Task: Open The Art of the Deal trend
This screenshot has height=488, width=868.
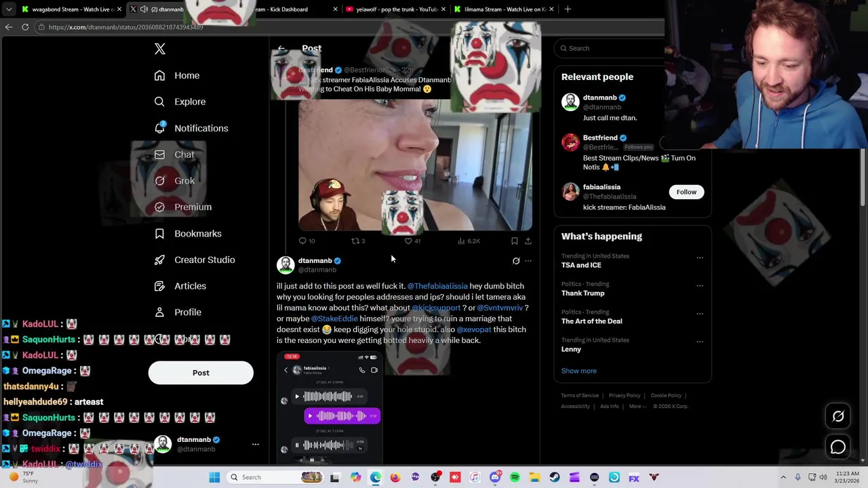Action: click(591, 321)
